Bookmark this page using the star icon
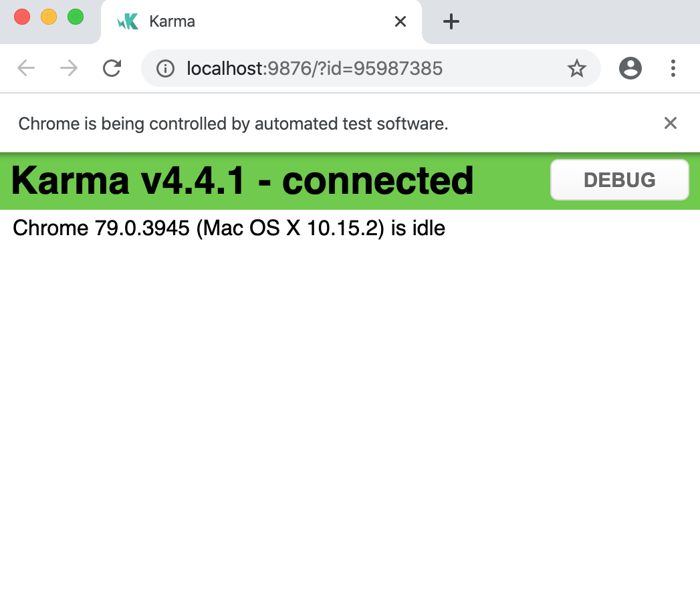This screenshot has width=700, height=600. [x=577, y=68]
